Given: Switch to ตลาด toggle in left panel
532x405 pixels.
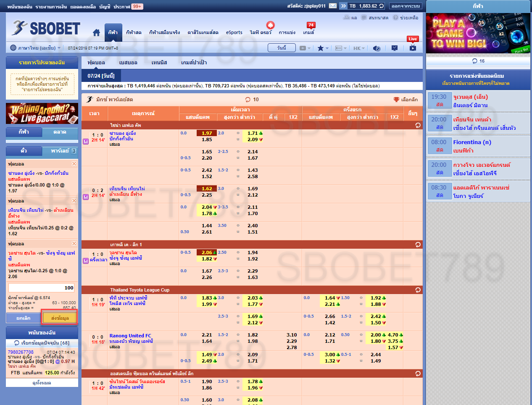Looking at the screenshot, I should click(60, 132).
